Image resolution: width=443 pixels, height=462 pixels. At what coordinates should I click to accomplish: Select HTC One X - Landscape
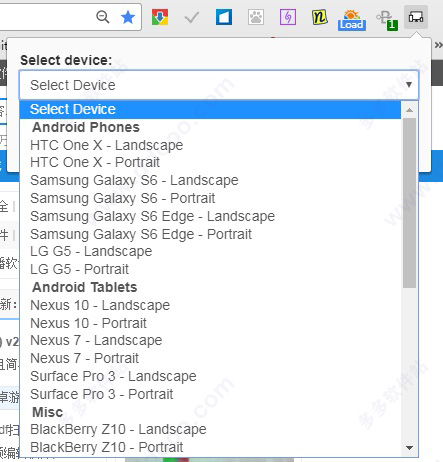click(210, 145)
